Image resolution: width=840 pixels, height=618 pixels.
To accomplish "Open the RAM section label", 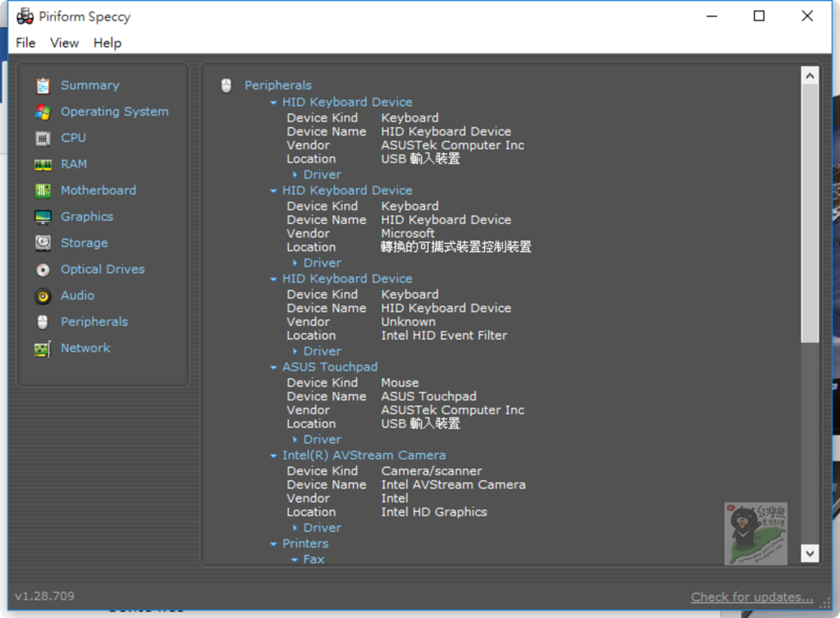I will 74,164.
